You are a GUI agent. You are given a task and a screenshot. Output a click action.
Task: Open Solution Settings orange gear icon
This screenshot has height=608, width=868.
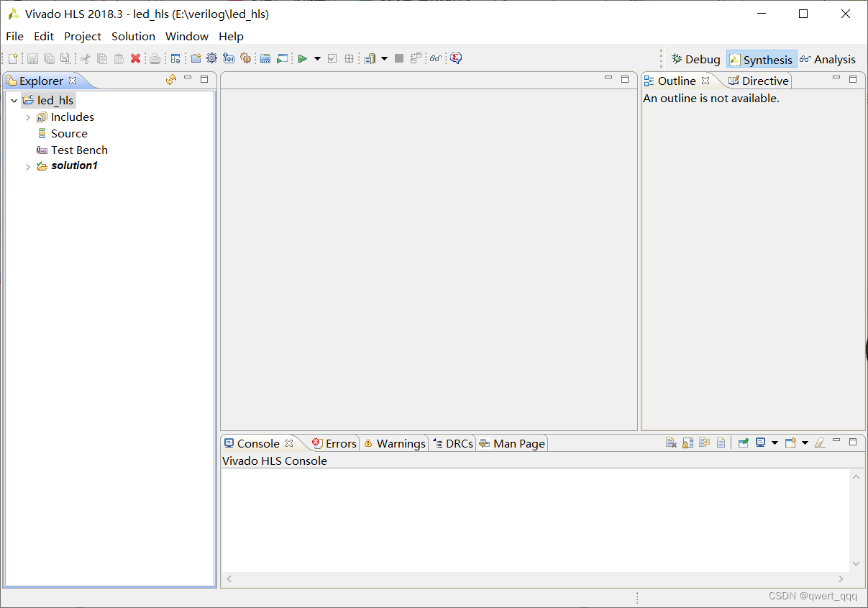click(x=245, y=58)
